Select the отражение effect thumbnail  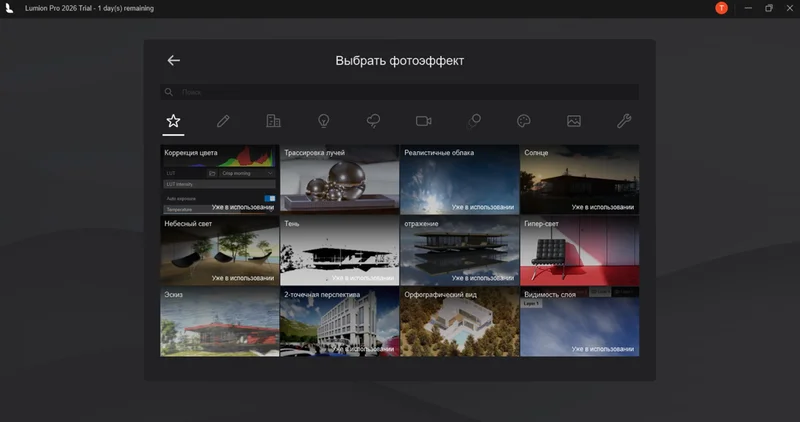(x=460, y=250)
